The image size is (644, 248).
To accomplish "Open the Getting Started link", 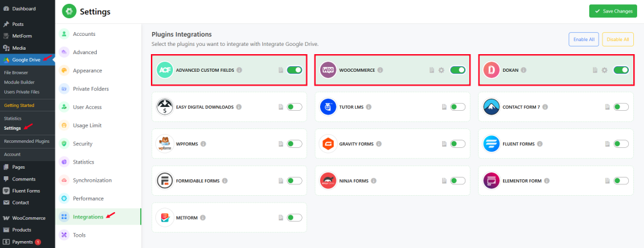I will pyautogui.click(x=19, y=105).
